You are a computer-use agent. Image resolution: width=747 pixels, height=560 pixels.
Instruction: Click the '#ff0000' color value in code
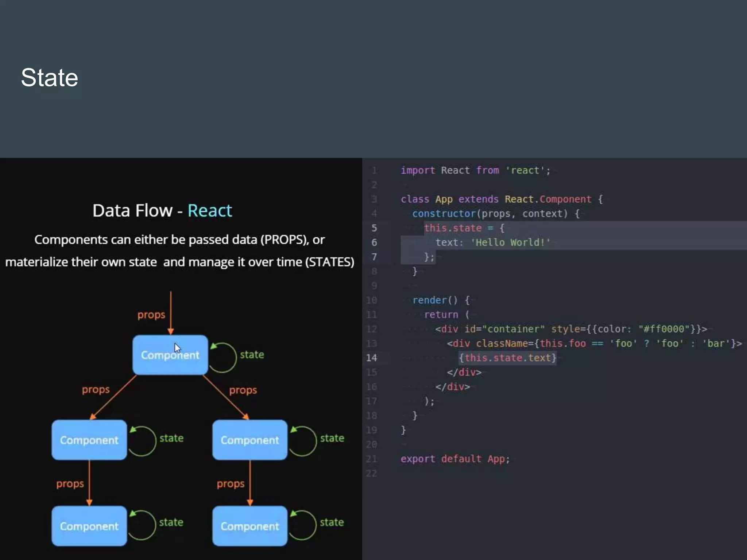tap(664, 329)
